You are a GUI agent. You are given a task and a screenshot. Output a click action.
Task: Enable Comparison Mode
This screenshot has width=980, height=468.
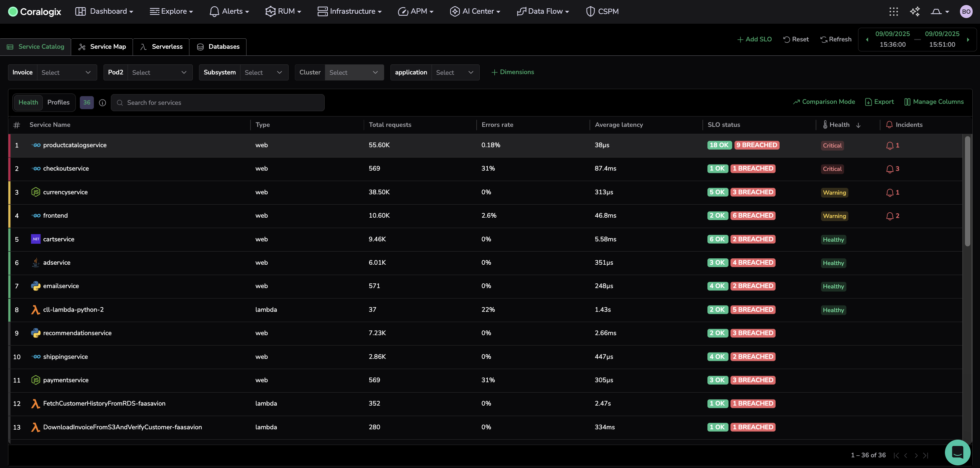click(824, 102)
